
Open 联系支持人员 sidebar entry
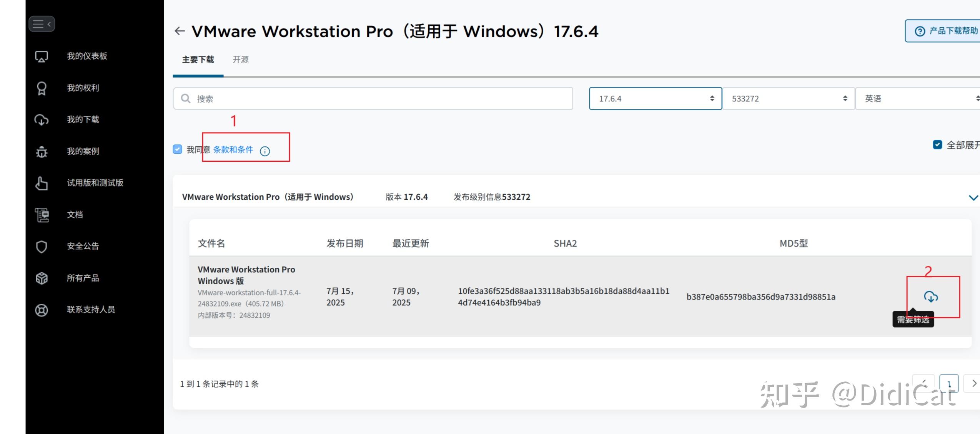pyautogui.click(x=91, y=310)
